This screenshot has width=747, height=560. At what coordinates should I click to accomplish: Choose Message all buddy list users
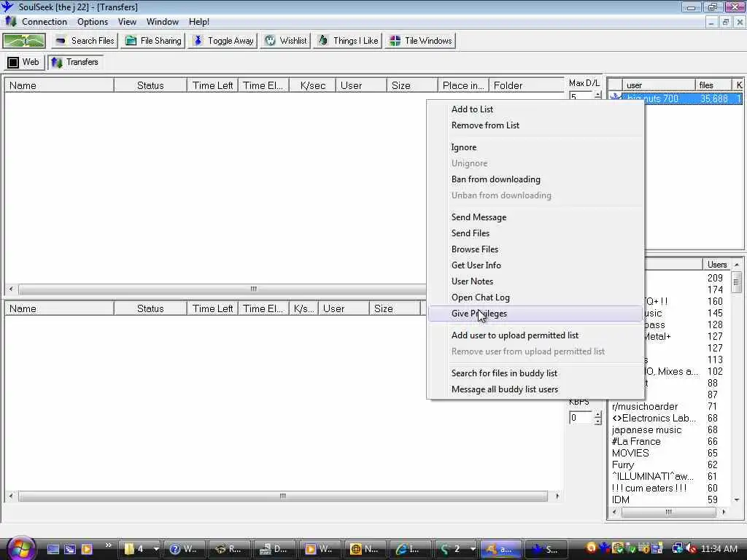click(535, 389)
